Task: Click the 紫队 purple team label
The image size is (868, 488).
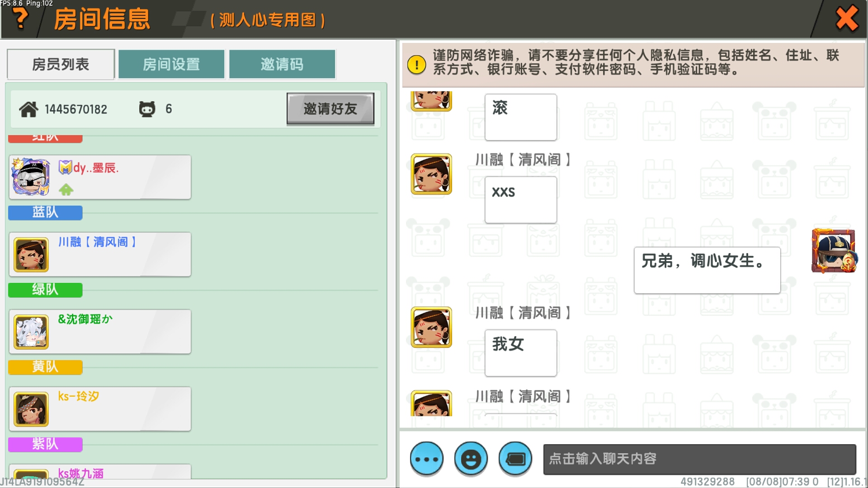Action: (45, 444)
